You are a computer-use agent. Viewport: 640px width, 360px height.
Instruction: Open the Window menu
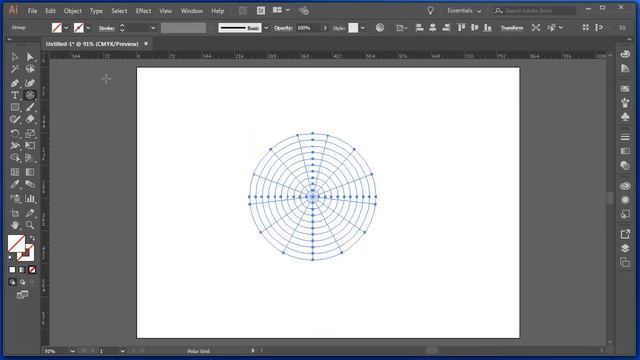[x=191, y=11]
